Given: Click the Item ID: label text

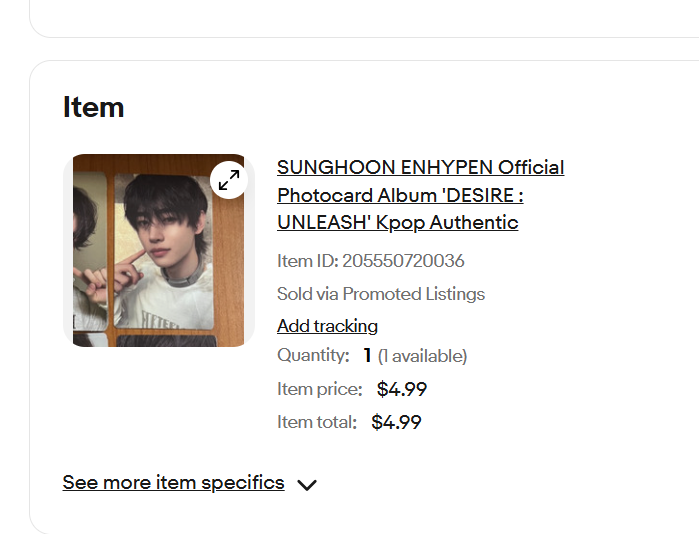Looking at the screenshot, I should click(x=308, y=261).
